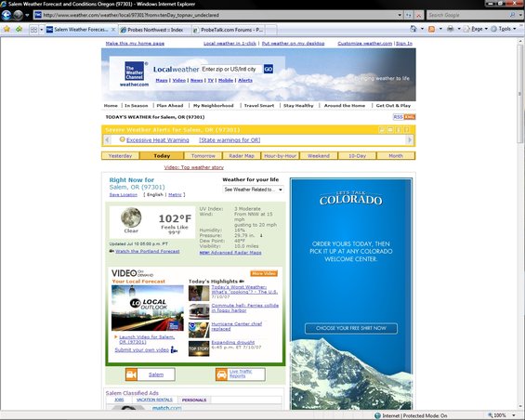Viewport: 525px width, 420px height.
Task: Open the Maps link under Local weather
Action: [x=162, y=81]
